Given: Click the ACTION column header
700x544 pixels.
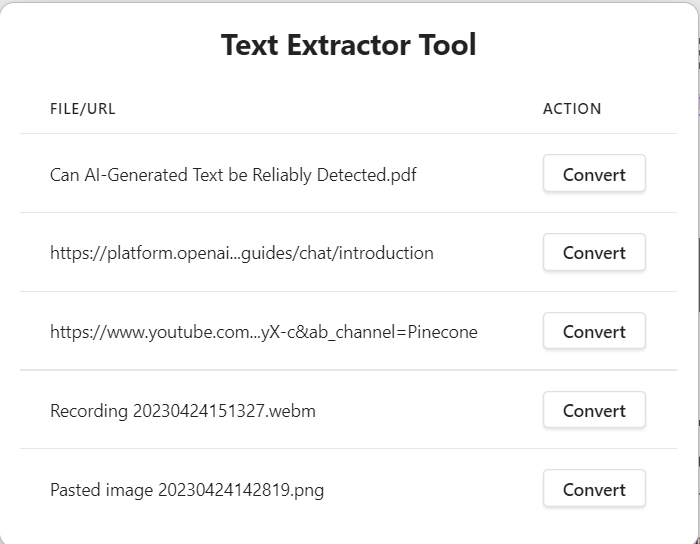Looking at the screenshot, I should (x=572, y=109).
